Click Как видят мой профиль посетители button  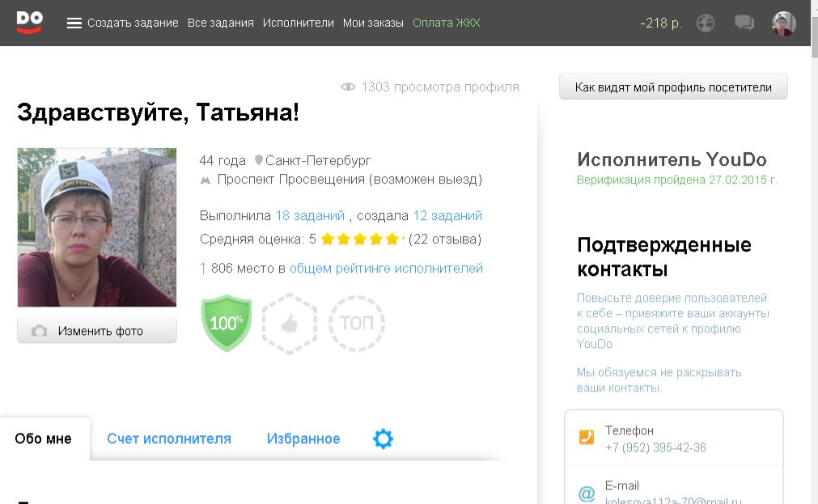[x=673, y=87]
